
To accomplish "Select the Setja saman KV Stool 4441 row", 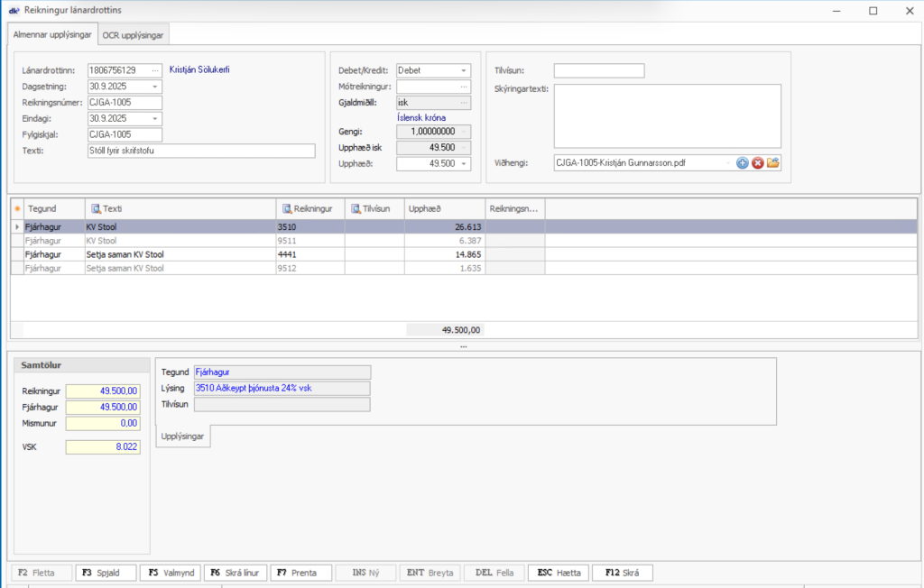I will (x=180, y=255).
